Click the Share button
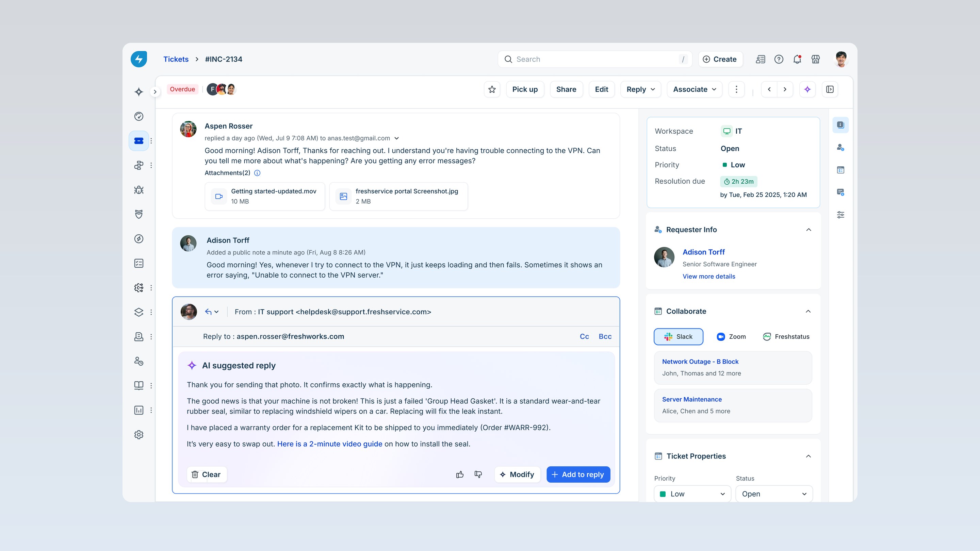The height and width of the screenshot is (551, 980). 566,89
